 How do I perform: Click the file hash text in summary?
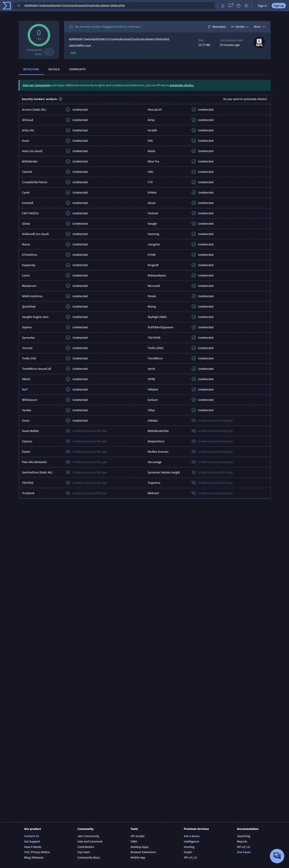click(x=119, y=39)
